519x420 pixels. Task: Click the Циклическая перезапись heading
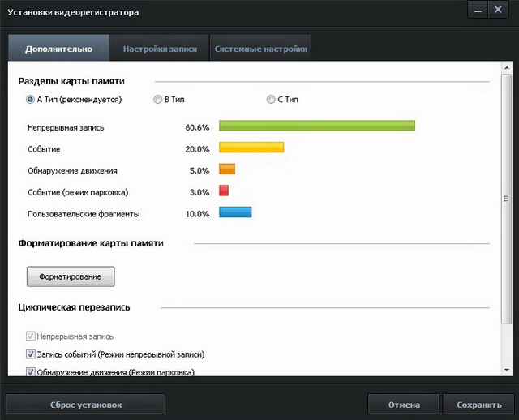click(74, 307)
